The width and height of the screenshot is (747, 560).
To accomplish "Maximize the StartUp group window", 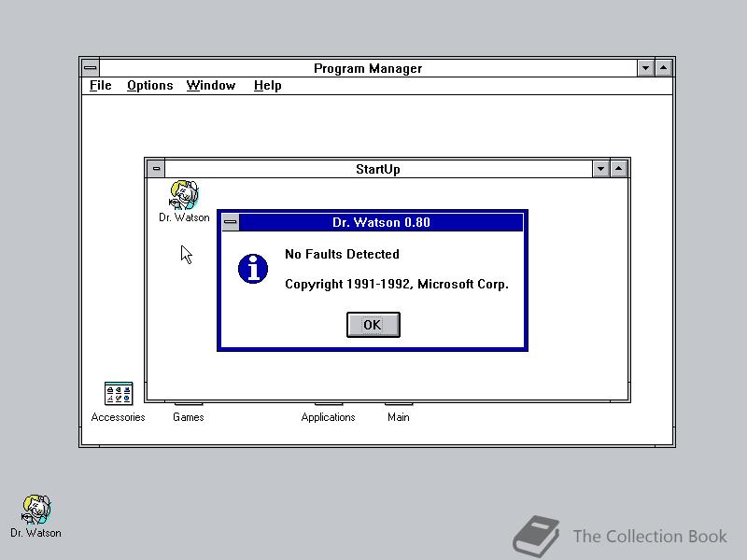I will click(x=618, y=169).
